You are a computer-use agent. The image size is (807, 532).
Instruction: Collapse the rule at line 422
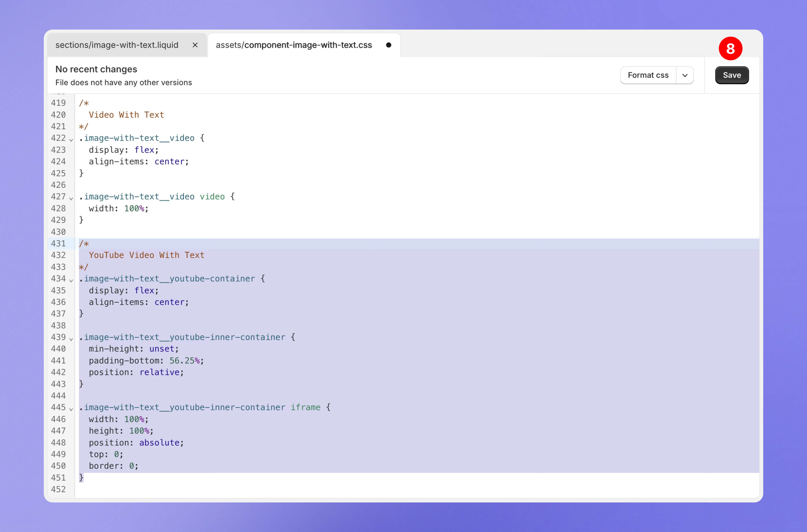point(71,140)
